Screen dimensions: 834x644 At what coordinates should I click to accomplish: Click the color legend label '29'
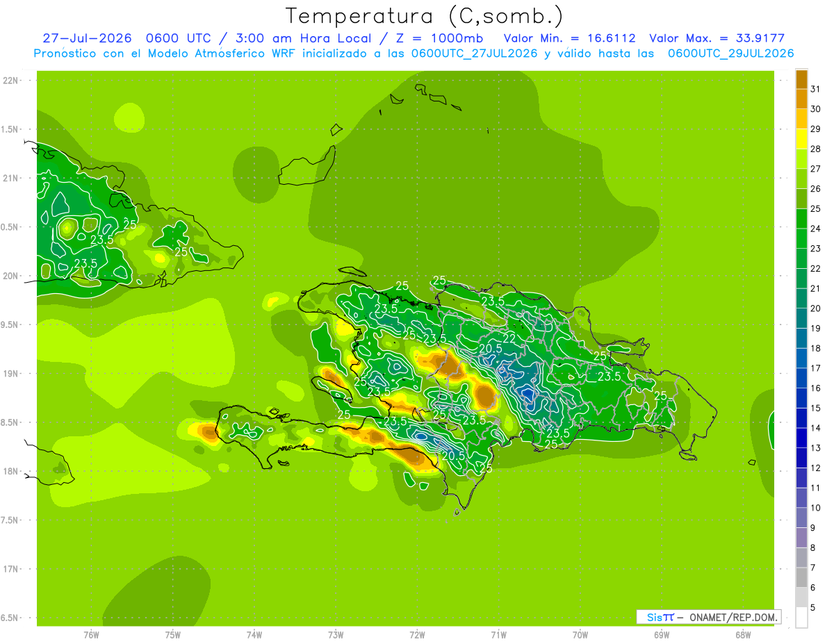pos(815,129)
